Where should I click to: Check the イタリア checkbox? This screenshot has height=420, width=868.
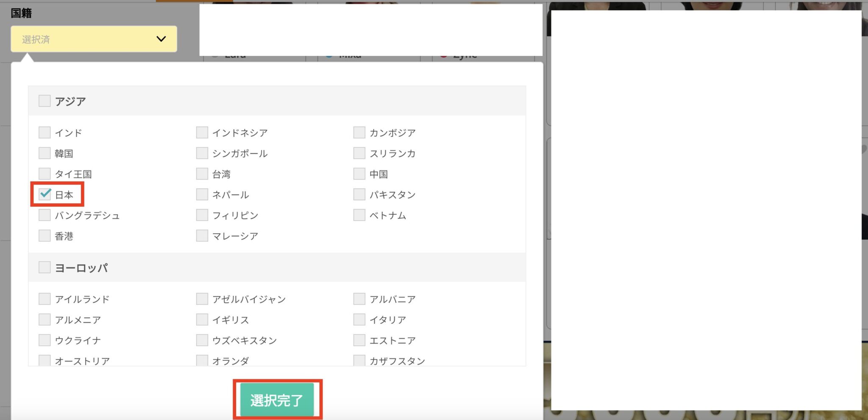tap(359, 320)
